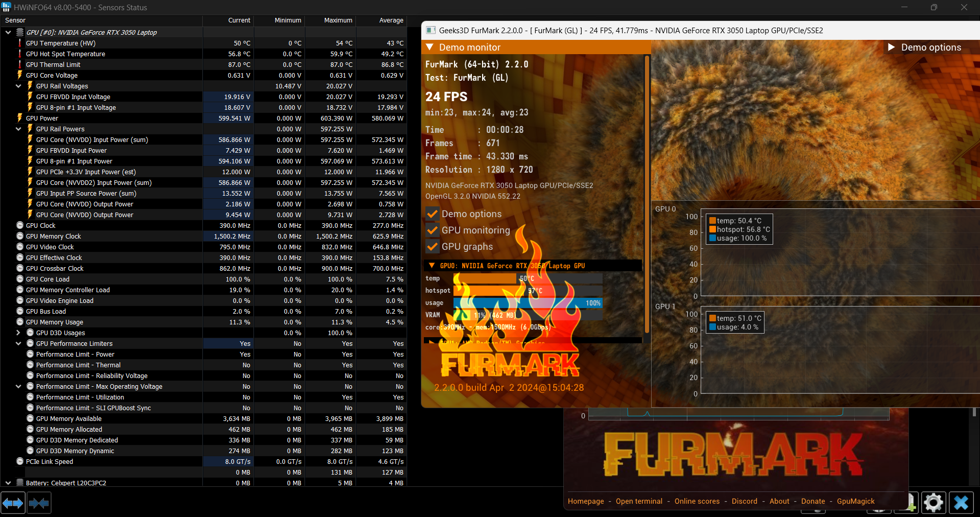Uncheck the GPU graphs checkbox

(433, 246)
